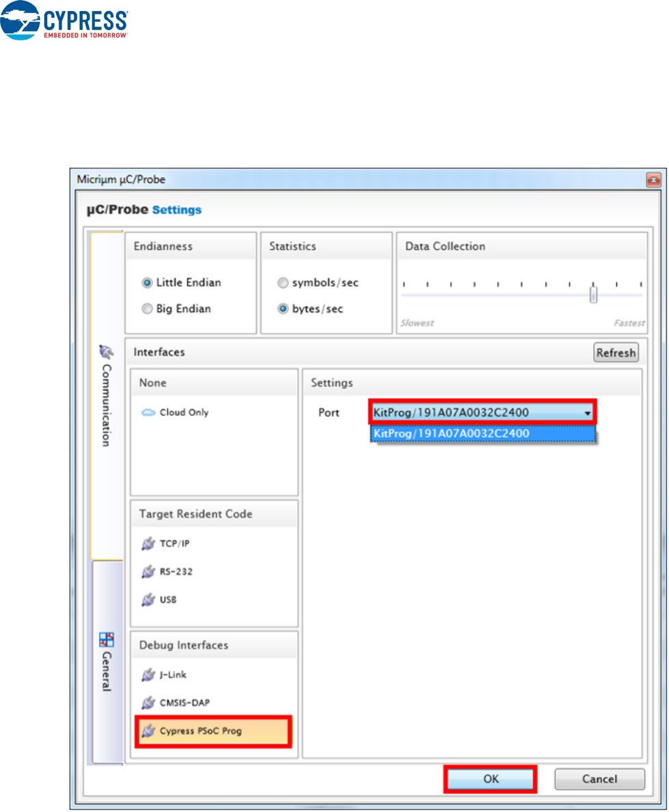This screenshot has width=669, height=812.
Task: Confirm settings with the OK button
Action: click(491, 779)
